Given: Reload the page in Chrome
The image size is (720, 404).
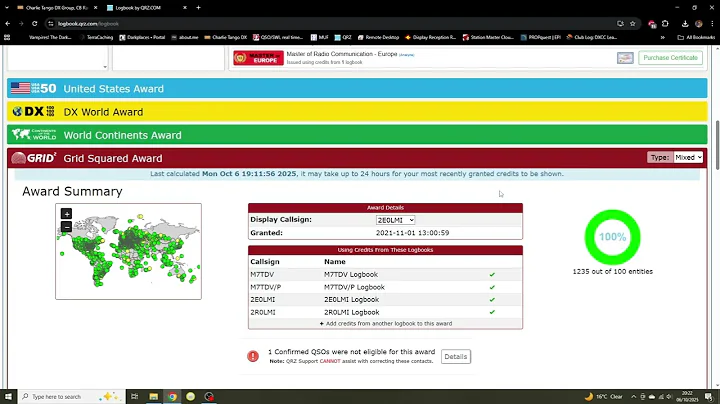Looking at the screenshot, I should point(34,23).
